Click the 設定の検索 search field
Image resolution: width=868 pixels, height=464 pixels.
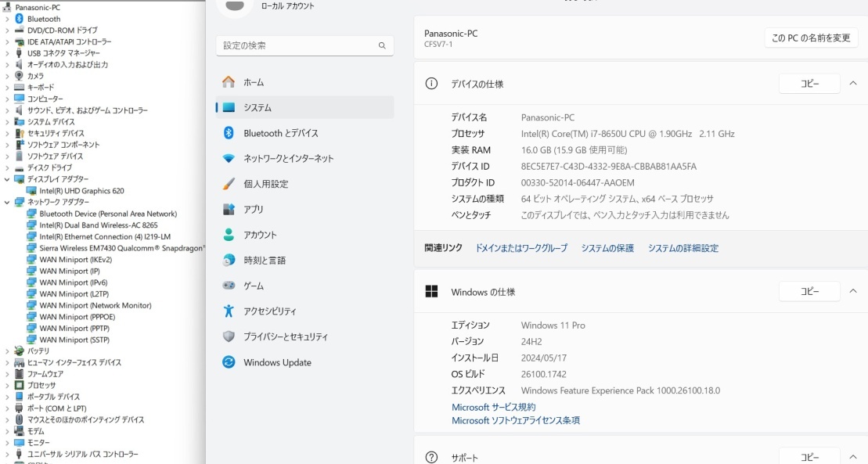[305, 46]
